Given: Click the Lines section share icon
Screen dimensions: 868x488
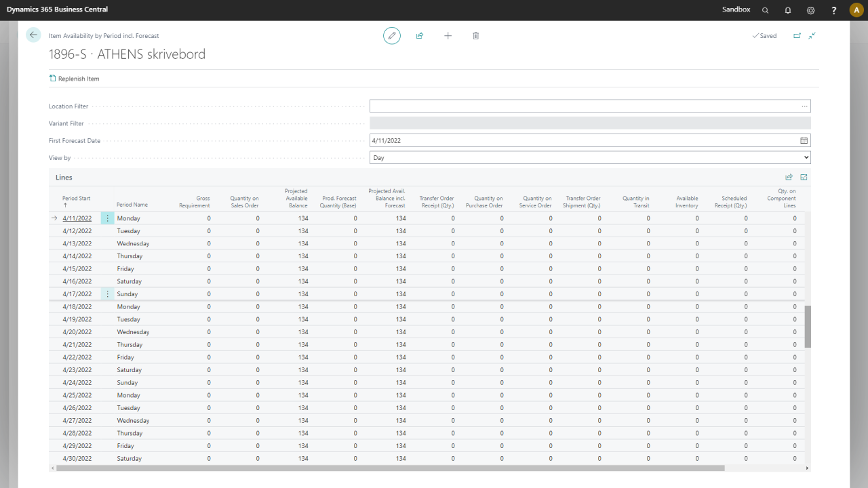Looking at the screenshot, I should coord(789,177).
